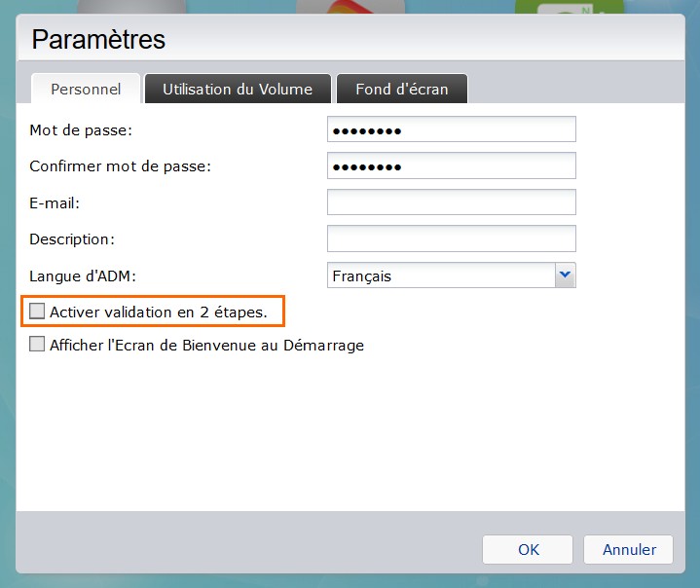Click the Confirmer mot de passe field
Image resolution: width=700 pixels, height=588 pixels.
452,165
